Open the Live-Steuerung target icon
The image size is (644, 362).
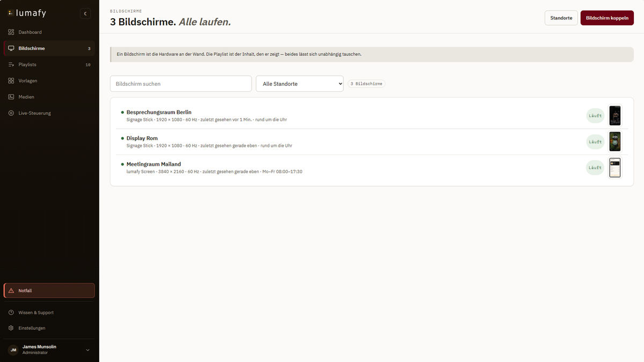(11, 113)
